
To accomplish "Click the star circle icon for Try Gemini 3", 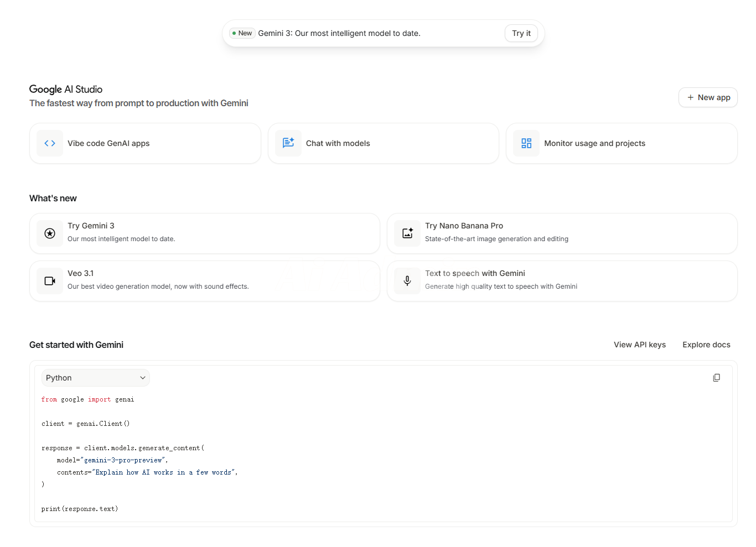I will pos(50,233).
